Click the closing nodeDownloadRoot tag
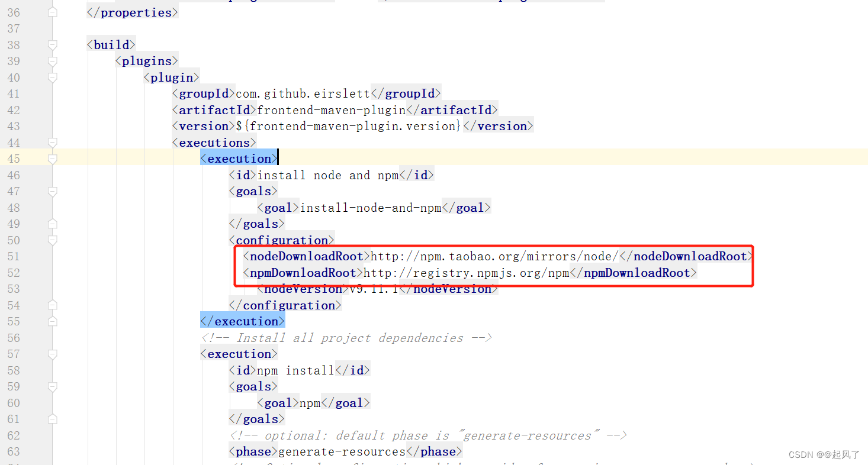The image size is (868, 465). [x=687, y=256]
